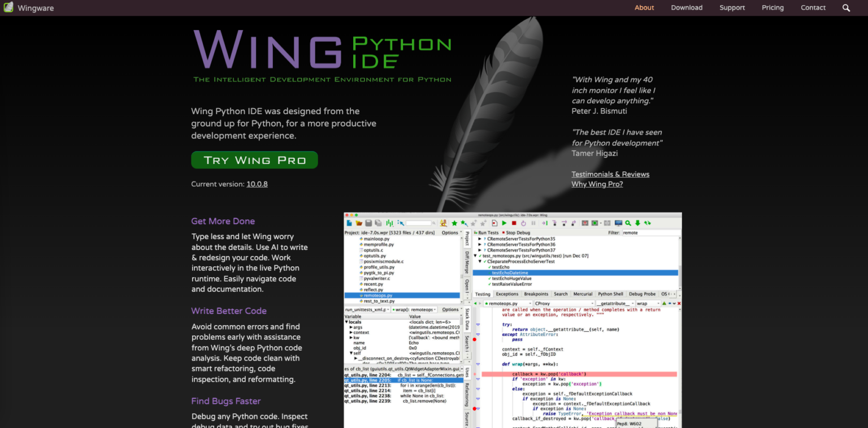The width and height of the screenshot is (868, 428).
Task: Click the new file icon in the toolbar
Action: 350,223
